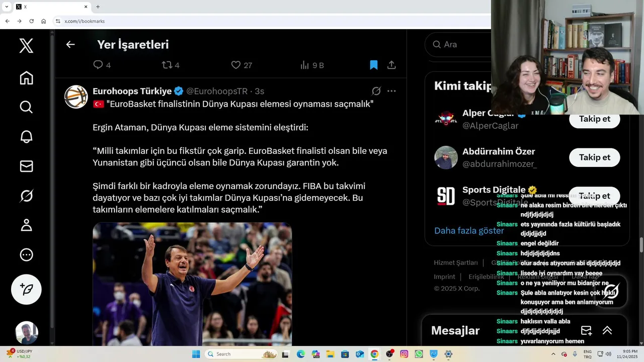
Task: Open Abdürrahim Özer profile avatar
Action: [446, 157]
